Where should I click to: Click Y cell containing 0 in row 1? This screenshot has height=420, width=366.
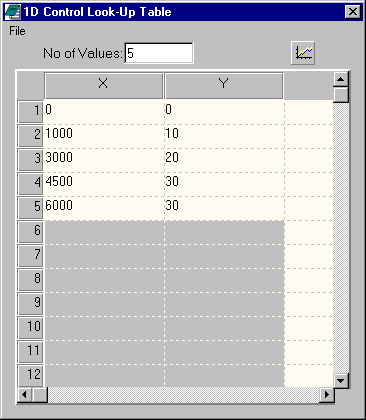pos(224,112)
